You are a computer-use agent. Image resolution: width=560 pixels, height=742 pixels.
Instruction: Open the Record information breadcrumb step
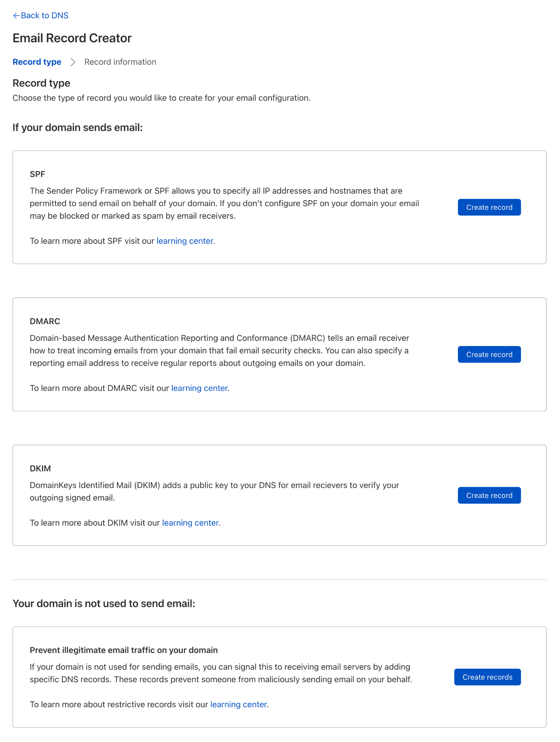coord(120,62)
